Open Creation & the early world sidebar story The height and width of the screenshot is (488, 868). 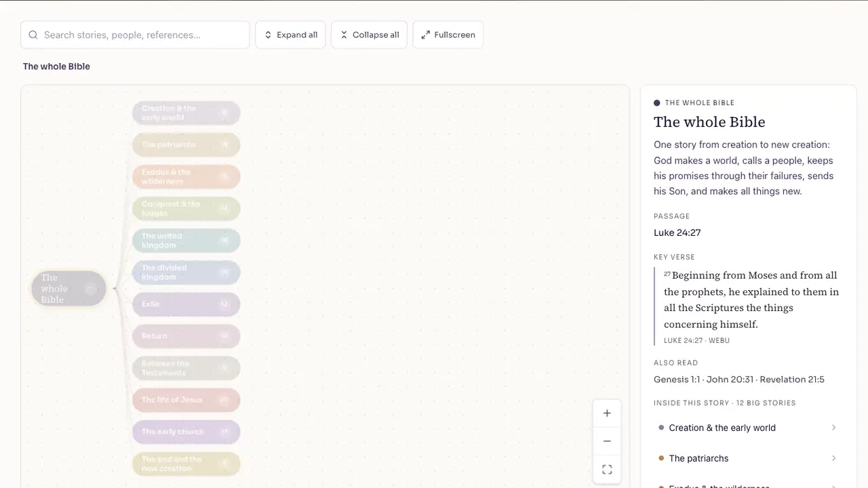(748, 428)
